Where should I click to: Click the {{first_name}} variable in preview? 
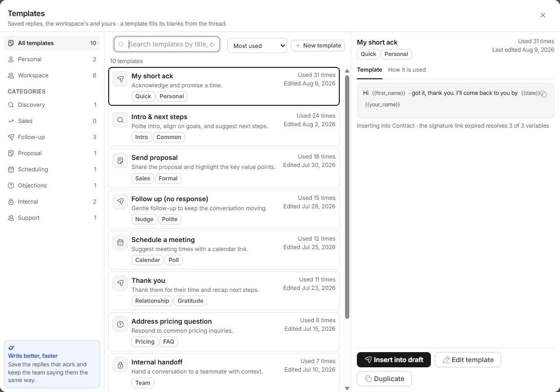(389, 93)
